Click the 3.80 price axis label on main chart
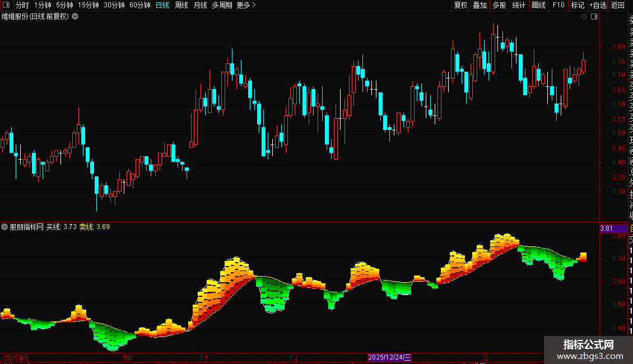This screenshot has height=364, width=633. click(x=618, y=46)
